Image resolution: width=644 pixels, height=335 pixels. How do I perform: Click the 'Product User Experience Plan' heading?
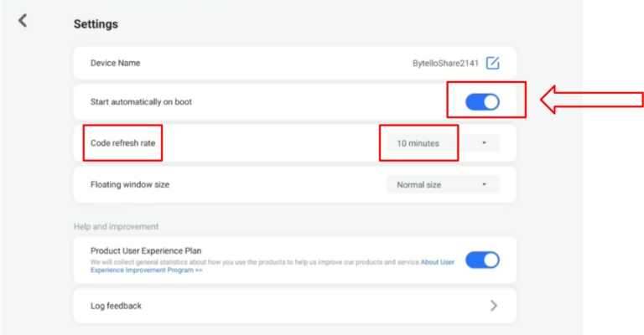146,250
